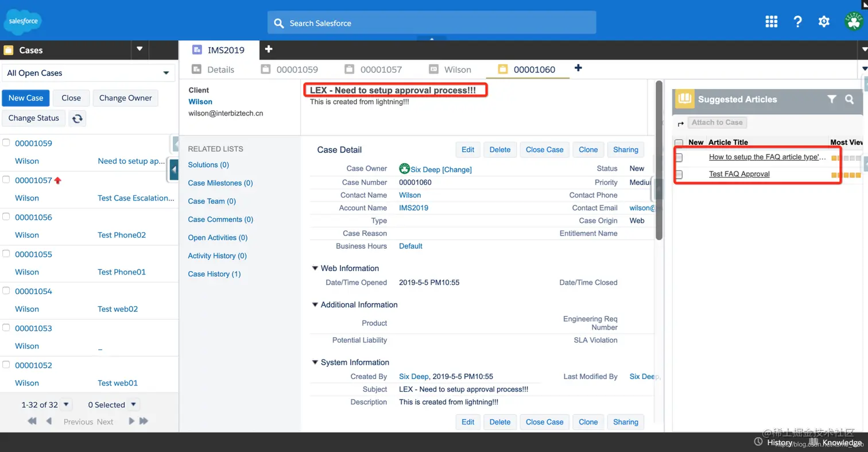This screenshot has height=452, width=868.
Task: Click the top Clone button
Action: click(x=588, y=149)
